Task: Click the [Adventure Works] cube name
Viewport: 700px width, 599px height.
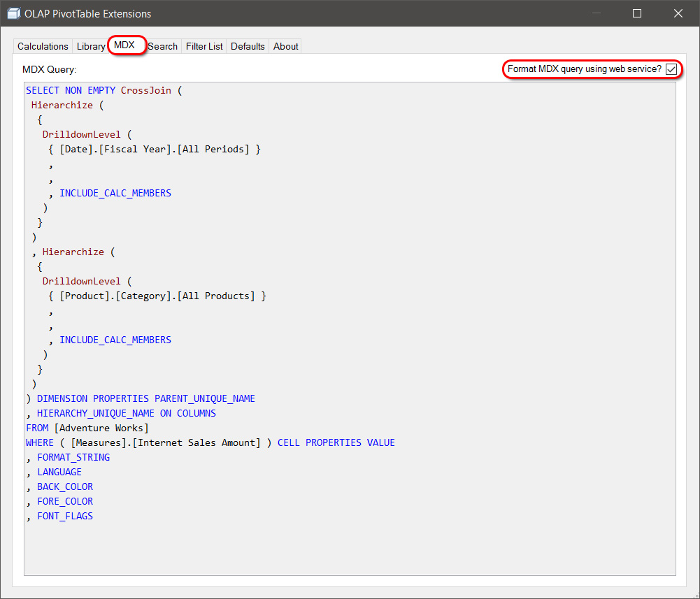Action: click(101, 428)
